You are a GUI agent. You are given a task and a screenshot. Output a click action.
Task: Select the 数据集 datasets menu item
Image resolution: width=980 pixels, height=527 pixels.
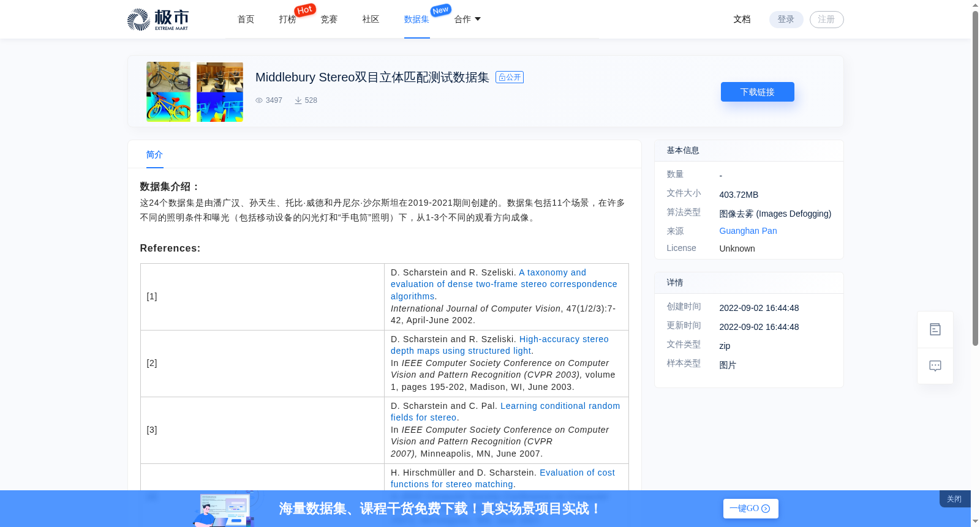pyautogui.click(x=417, y=20)
